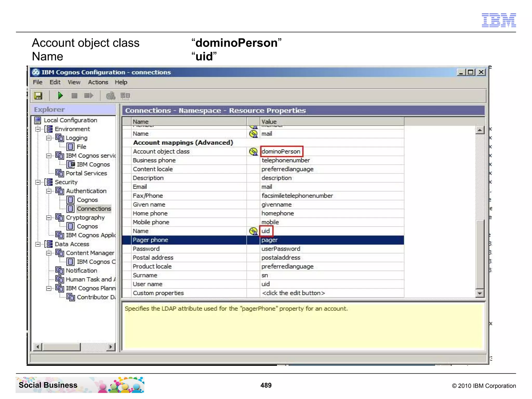
Task: Click the edit icon beside the uid Name value
Action: tap(253, 231)
